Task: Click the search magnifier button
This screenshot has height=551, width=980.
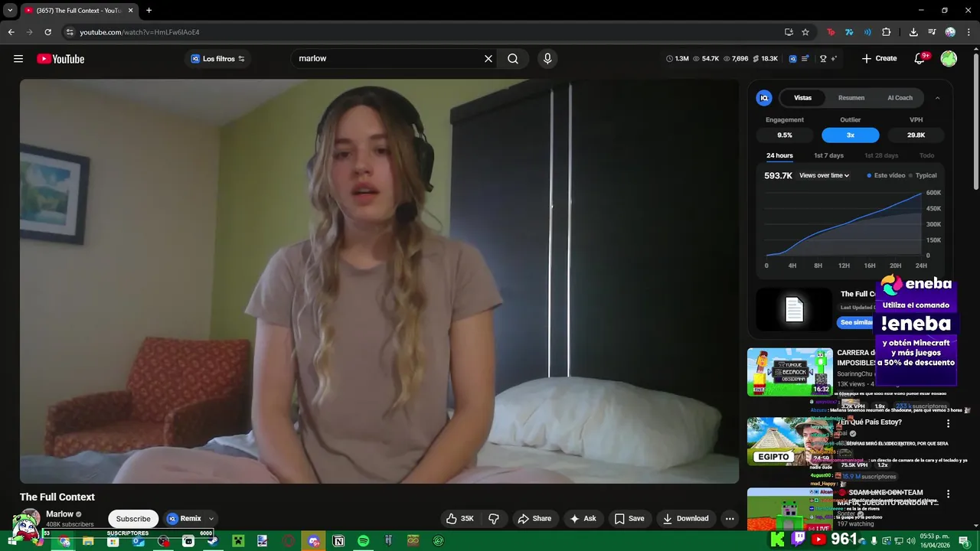Action: [513, 59]
